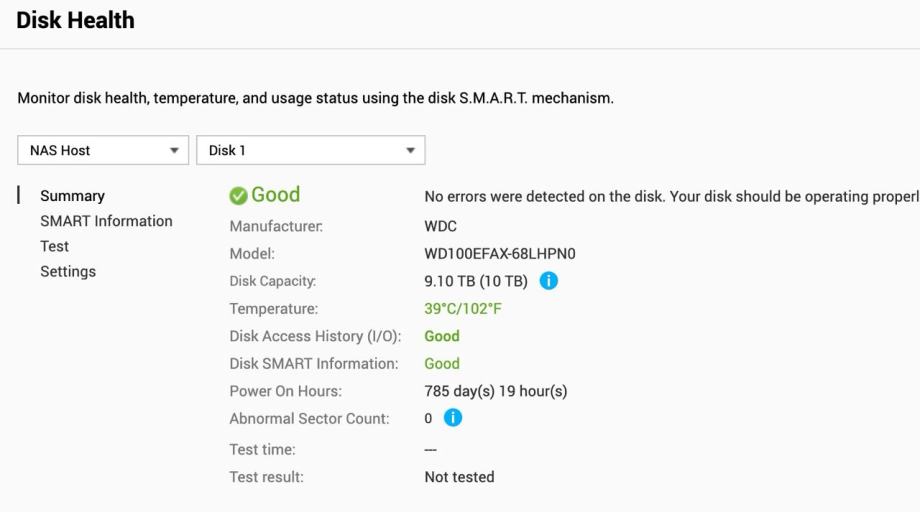The width and height of the screenshot is (920, 512).
Task: Click the green checkmark Good status icon
Action: coord(239,196)
